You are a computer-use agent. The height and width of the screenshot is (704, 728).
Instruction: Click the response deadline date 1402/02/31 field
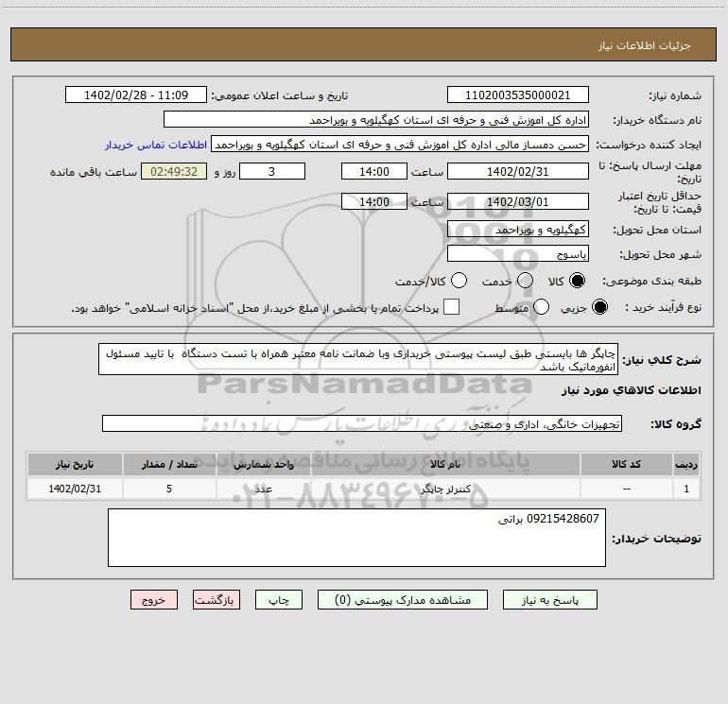pos(518,171)
